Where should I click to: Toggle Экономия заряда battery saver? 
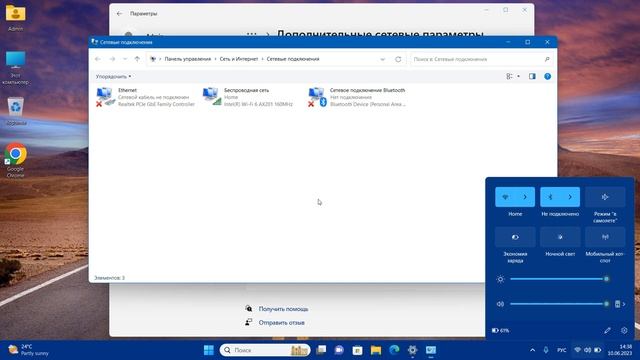515,237
